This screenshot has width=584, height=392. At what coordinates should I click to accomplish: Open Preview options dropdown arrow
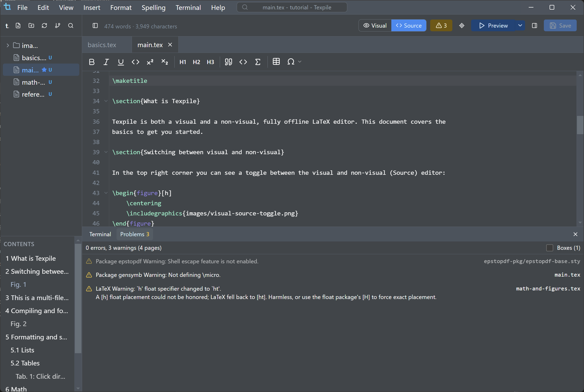(520, 26)
